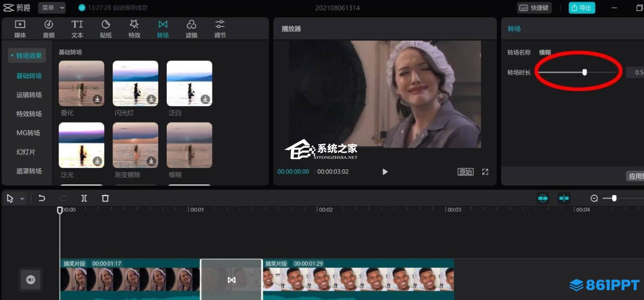The height and width of the screenshot is (300, 644).
Task: Click the timeline zoom slider handle
Action: point(614,198)
